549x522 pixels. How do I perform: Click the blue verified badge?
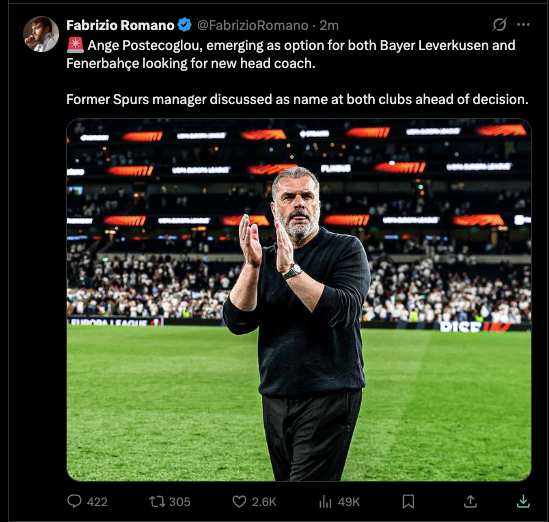click(x=185, y=25)
